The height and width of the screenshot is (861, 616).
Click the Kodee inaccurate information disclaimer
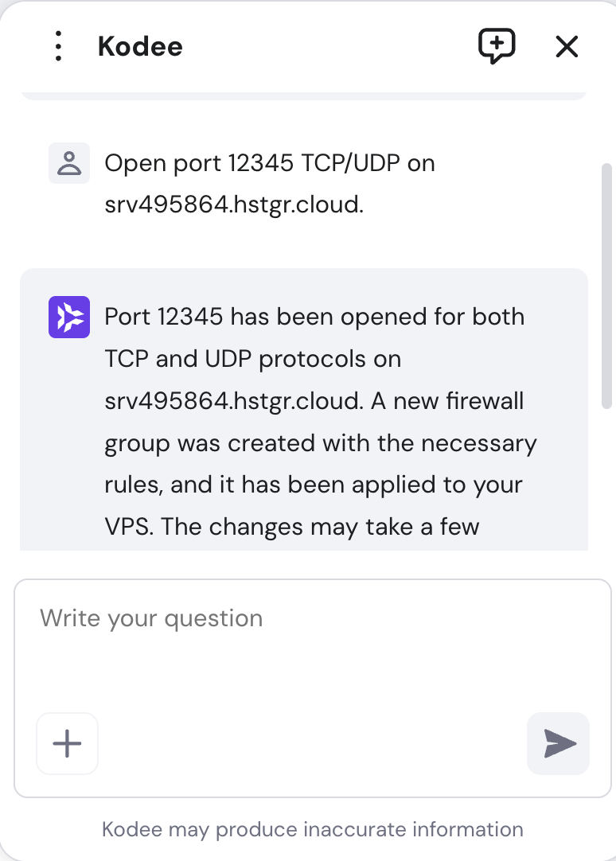pos(312,829)
